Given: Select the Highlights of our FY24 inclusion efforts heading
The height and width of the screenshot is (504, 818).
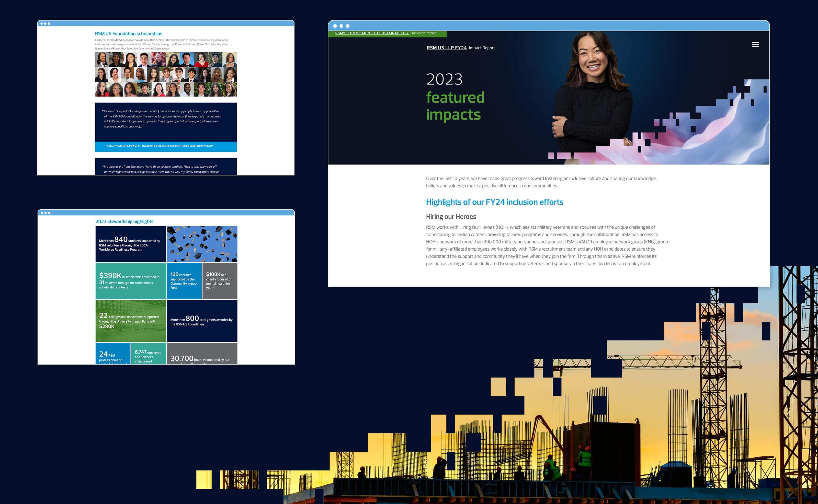Looking at the screenshot, I should (x=495, y=202).
